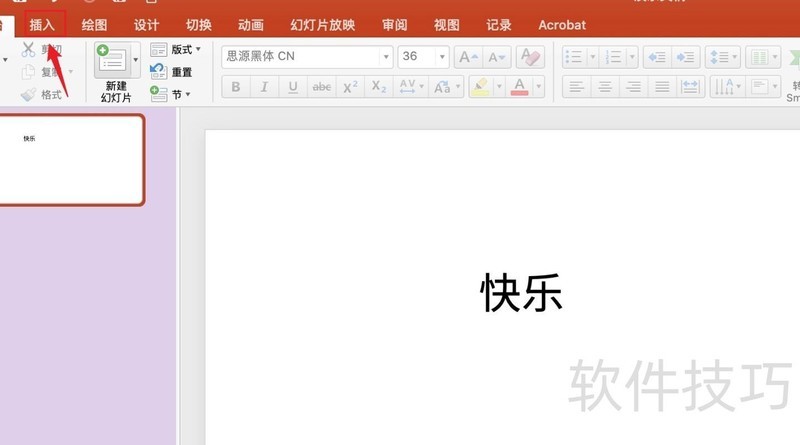Decrease list indent level

(657, 57)
